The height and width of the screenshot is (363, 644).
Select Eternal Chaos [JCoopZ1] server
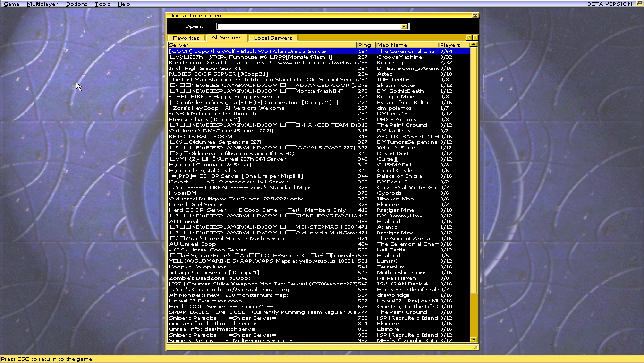pos(319,119)
